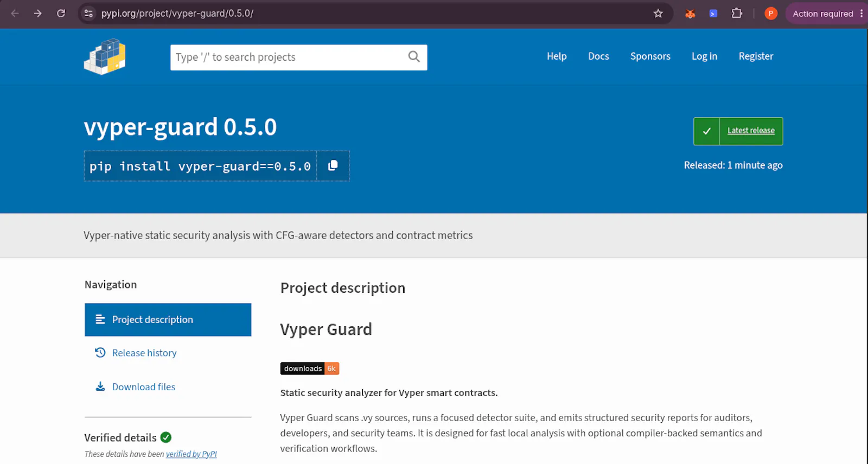Click the green checkmark beside Latest release
Viewport: 868px width, 464px height.
click(x=707, y=131)
